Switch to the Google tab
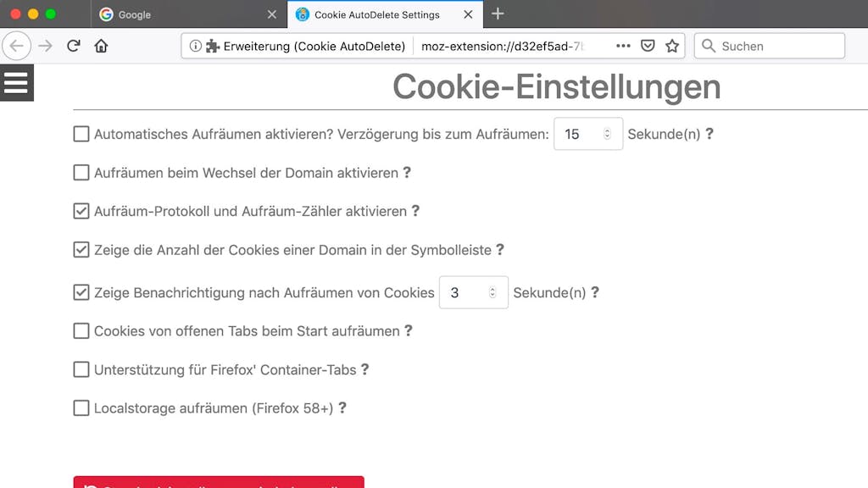The width and height of the screenshot is (868, 488). tap(188, 14)
